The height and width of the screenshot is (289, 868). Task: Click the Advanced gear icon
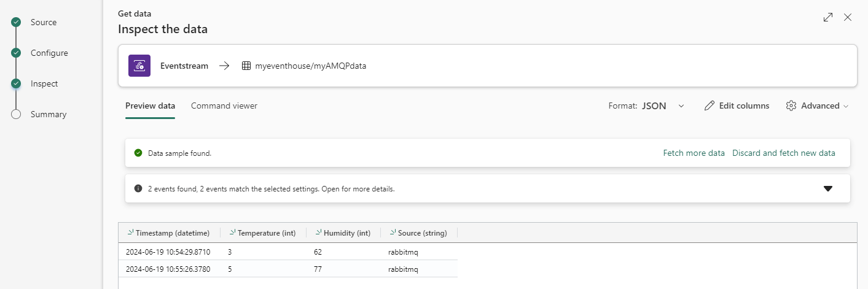[791, 106]
